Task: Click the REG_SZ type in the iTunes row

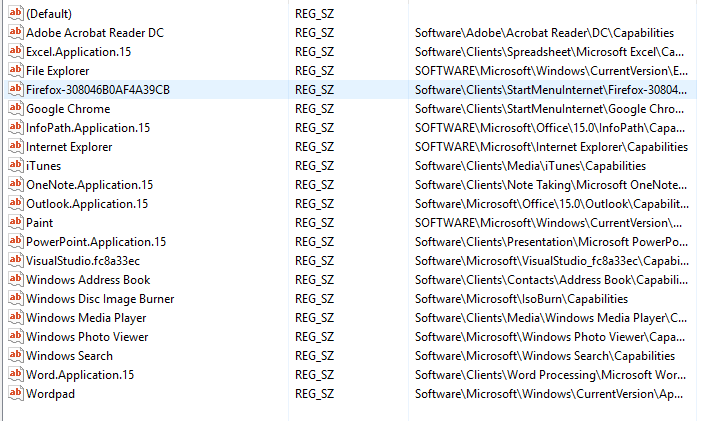Action: (x=314, y=166)
